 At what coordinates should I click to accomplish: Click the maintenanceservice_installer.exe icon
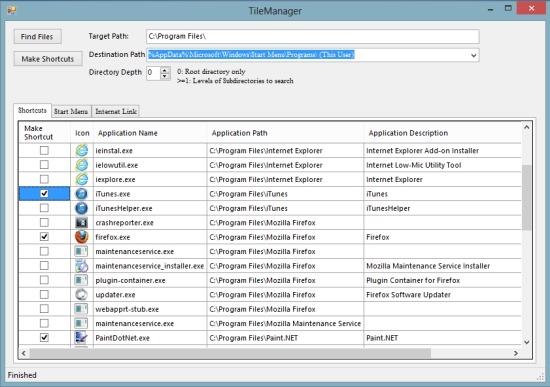click(x=82, y=266)
